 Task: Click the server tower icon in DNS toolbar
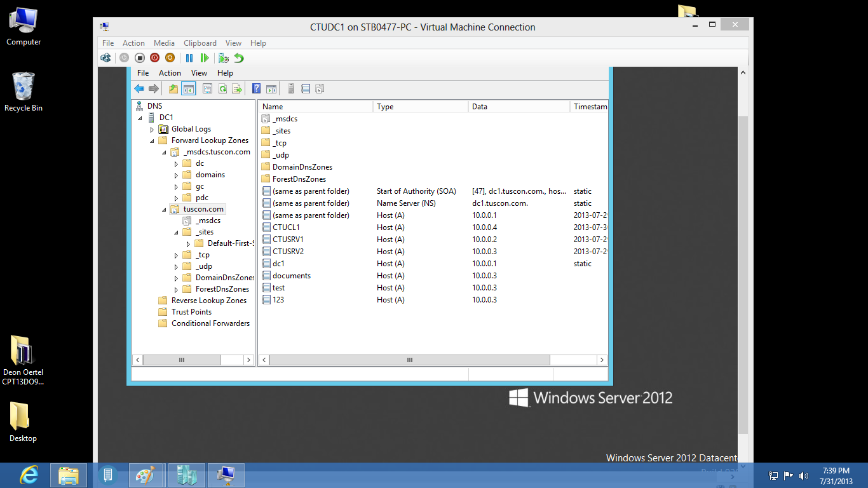(x=291, y=89)
